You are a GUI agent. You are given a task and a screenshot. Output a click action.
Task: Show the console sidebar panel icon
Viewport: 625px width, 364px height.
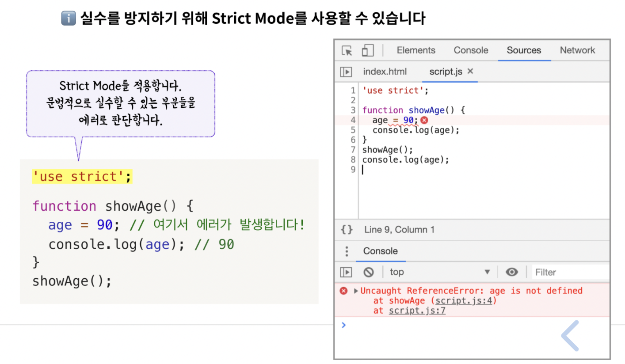[x=346, y=272]
